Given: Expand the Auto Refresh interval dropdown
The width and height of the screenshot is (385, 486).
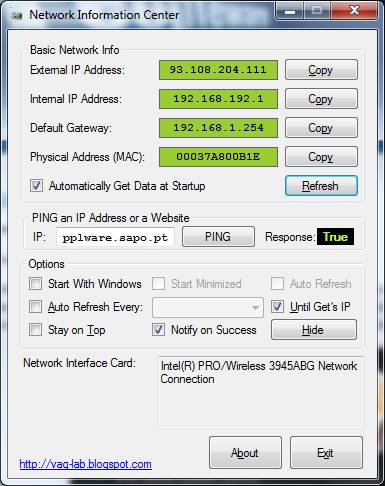Looking at the screenshot, I should (x=255, y=307).
